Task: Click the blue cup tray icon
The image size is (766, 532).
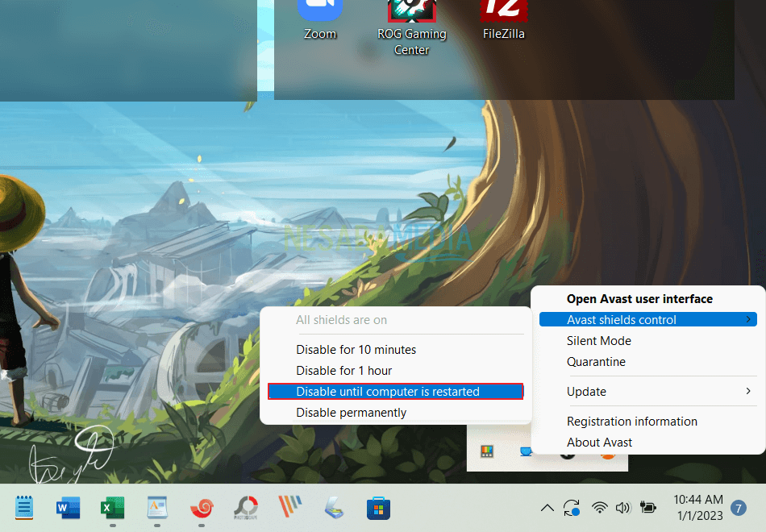Action: (x=526, y=451)
